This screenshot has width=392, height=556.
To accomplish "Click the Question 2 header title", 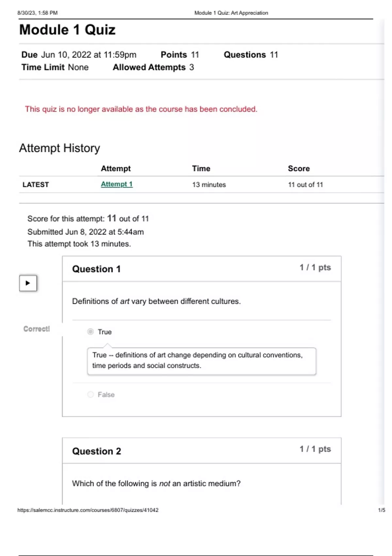I will point(96,451).
